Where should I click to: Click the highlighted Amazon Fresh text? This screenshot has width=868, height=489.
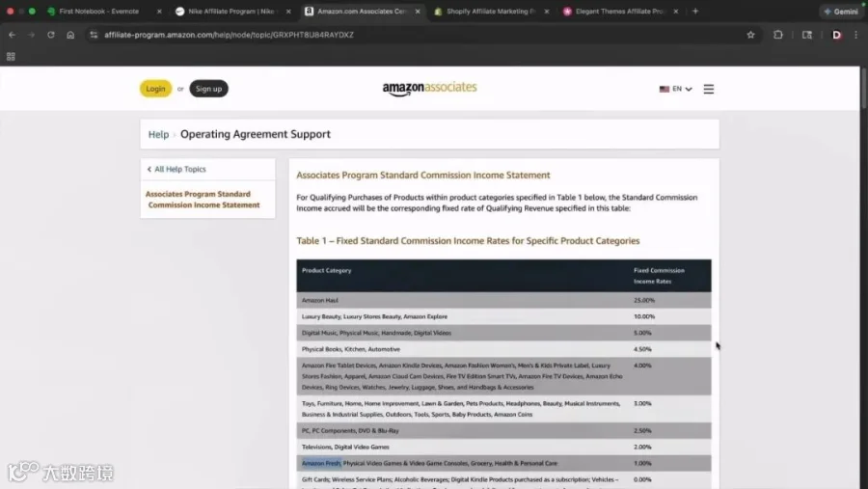pyautogui.click(x=321, y=464)
